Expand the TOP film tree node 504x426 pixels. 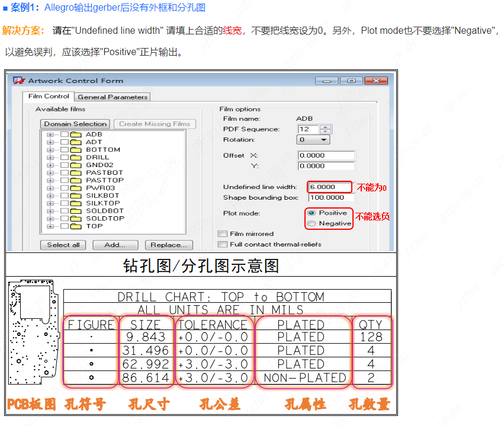click(x=50, y=226)
